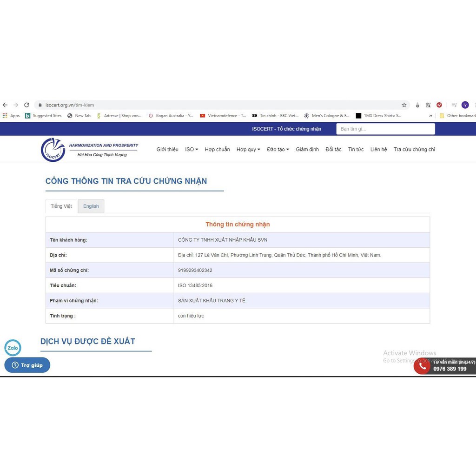The width and height of the screenshot is (476, 476).
Task: Select the Tiếng Việt tab
Action: [x=61, y=206]
